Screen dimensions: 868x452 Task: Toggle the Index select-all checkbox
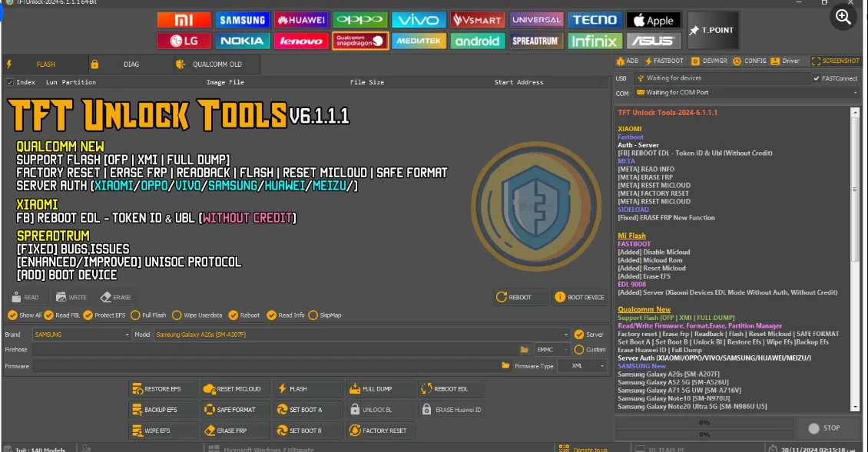(x=10, y=82)
